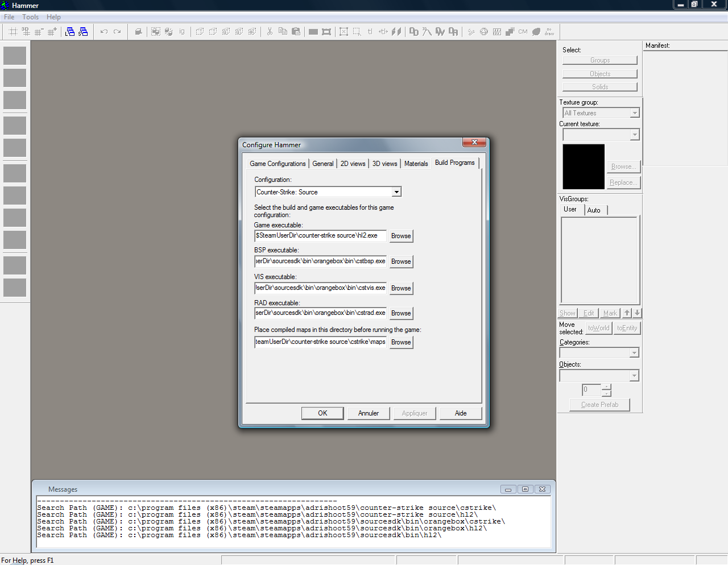728x565 pixels.
Task: Click the group objects icon
Action: click(156, 32)
